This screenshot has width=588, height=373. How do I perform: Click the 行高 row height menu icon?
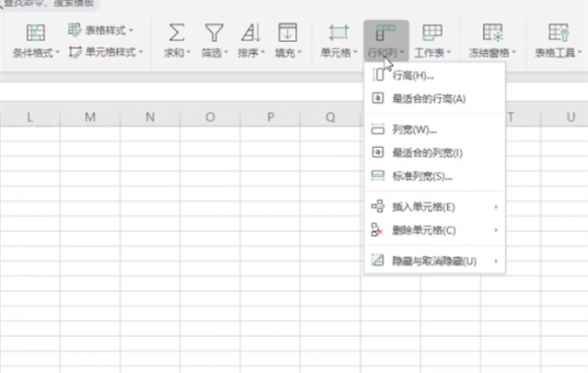(378, 75)
